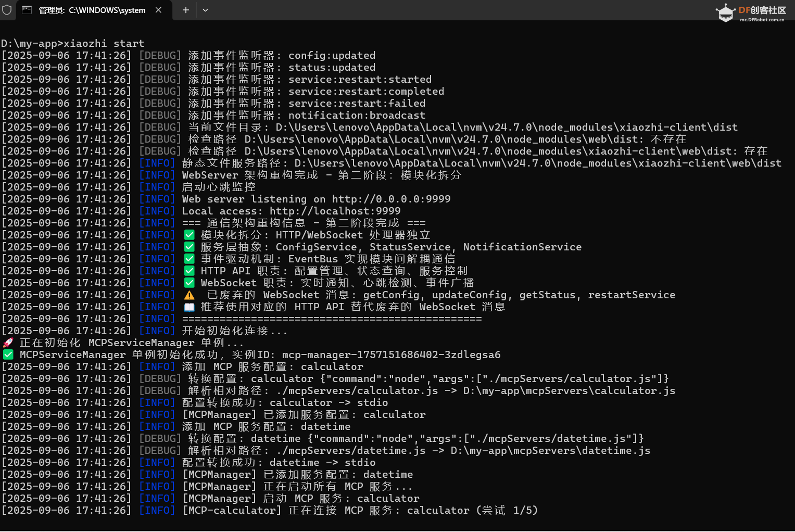The width and height of the screenshot is (795, 532).
Task: Click the 'service:restart:failed' log text
Action: [x=357, y=103]
